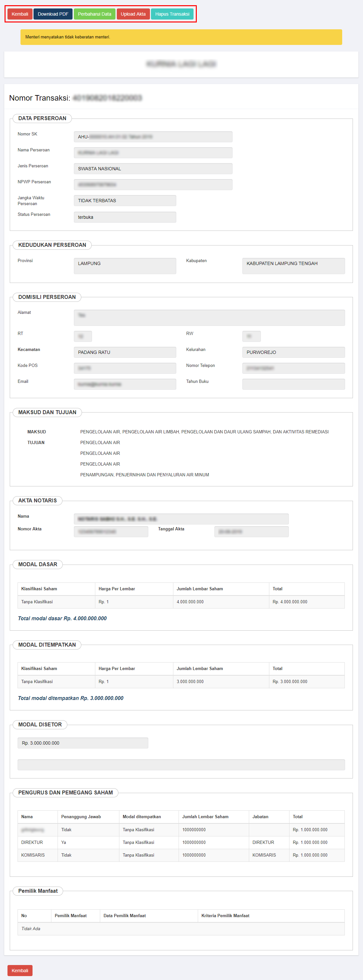Click the Kembali button beside Download PDF
363x980 pixels.
20,14
